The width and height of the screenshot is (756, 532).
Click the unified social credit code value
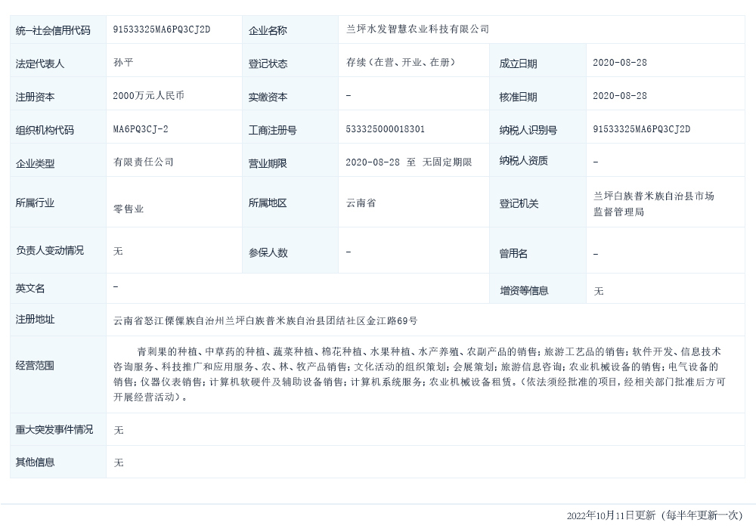161,29
